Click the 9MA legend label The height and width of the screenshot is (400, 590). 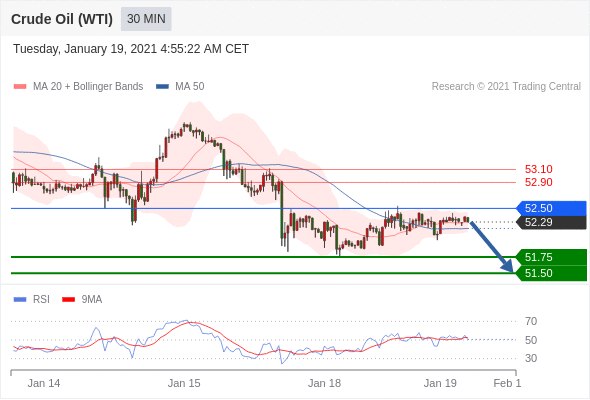[x=92, y=300]
